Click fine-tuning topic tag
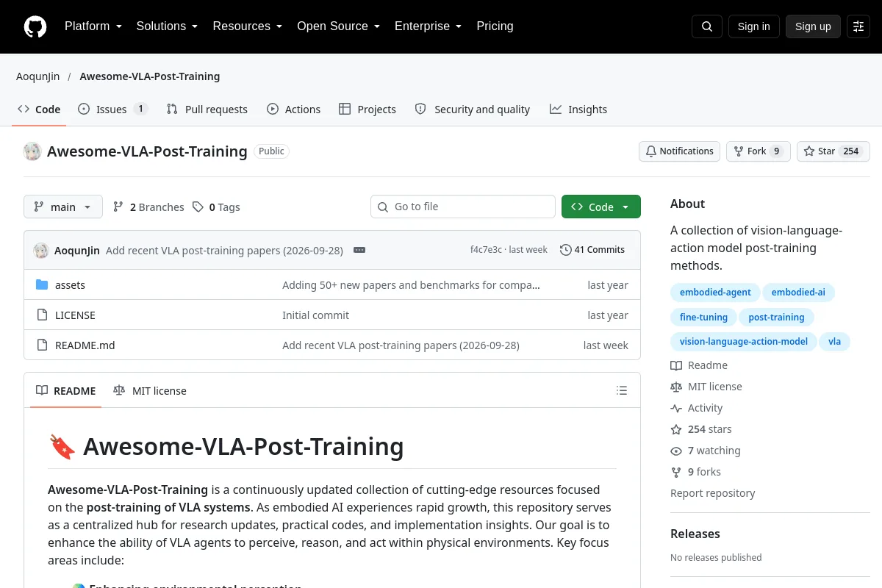The image size is (882, 588). 703,318
